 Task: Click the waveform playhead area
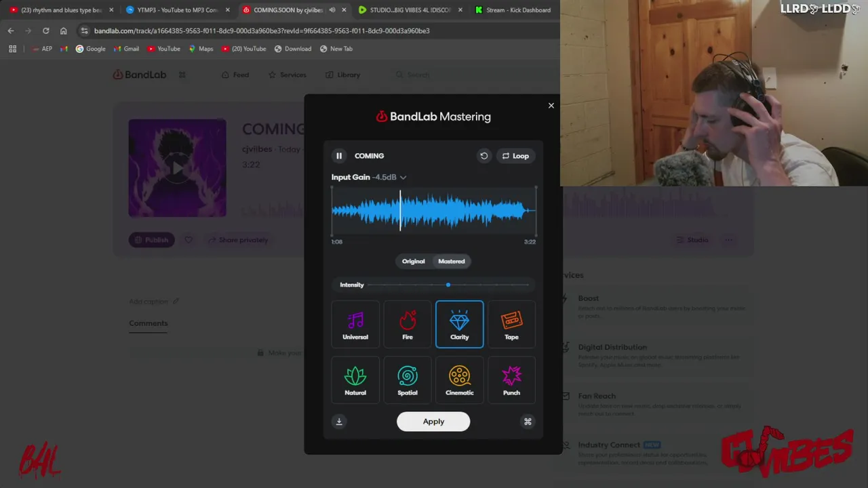[400, 211]
